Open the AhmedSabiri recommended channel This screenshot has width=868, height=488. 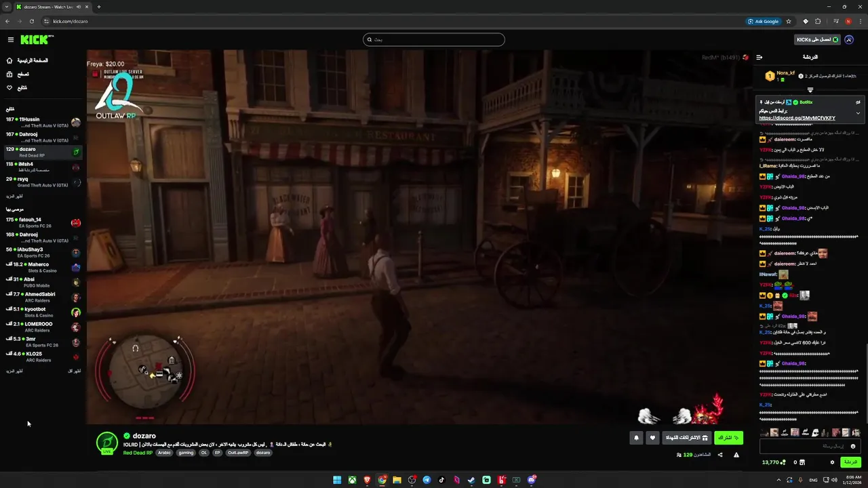(x=43, y=297)
